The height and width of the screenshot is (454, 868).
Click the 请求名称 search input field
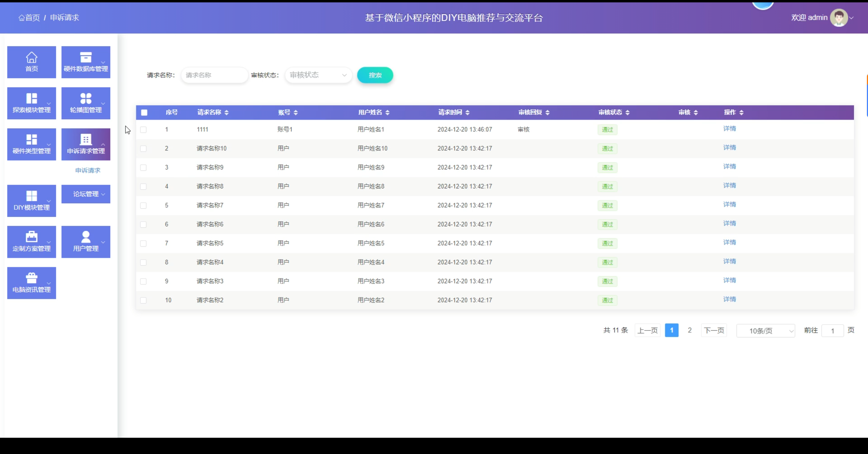click(x=214, y=75)
